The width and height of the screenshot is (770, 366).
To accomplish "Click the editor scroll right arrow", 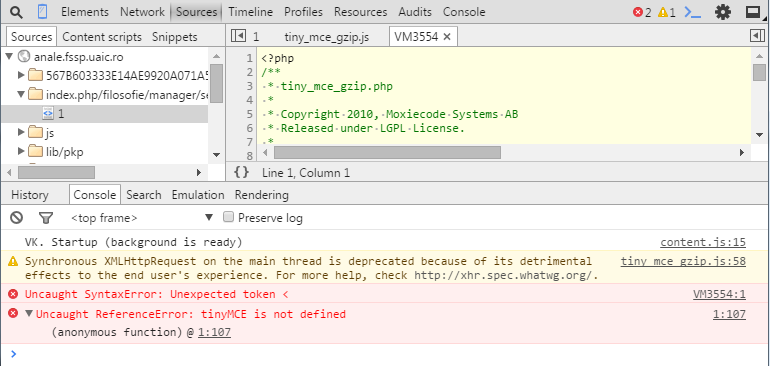I will (x=742, y=153).
